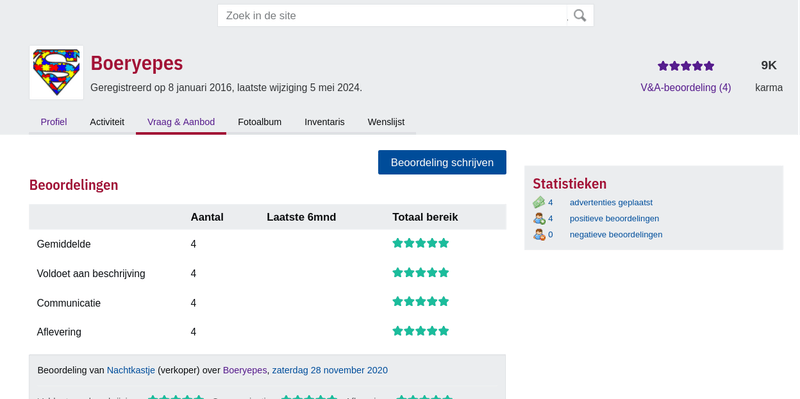Click the Totaal bereik column header
This screenshot has width=800, height=399.
(425, 217)
